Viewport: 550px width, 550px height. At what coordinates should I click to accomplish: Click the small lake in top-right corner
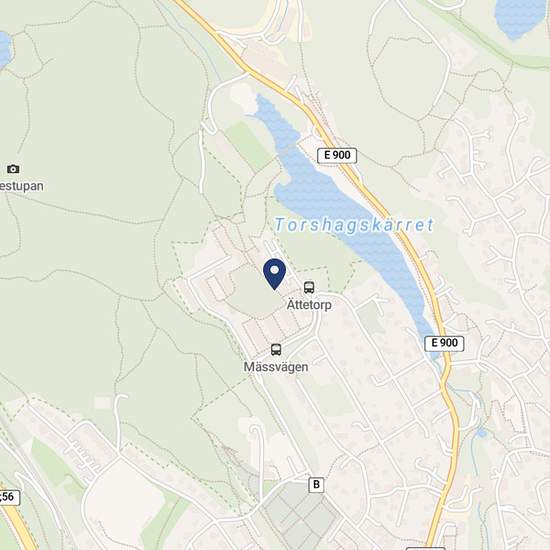519,18
